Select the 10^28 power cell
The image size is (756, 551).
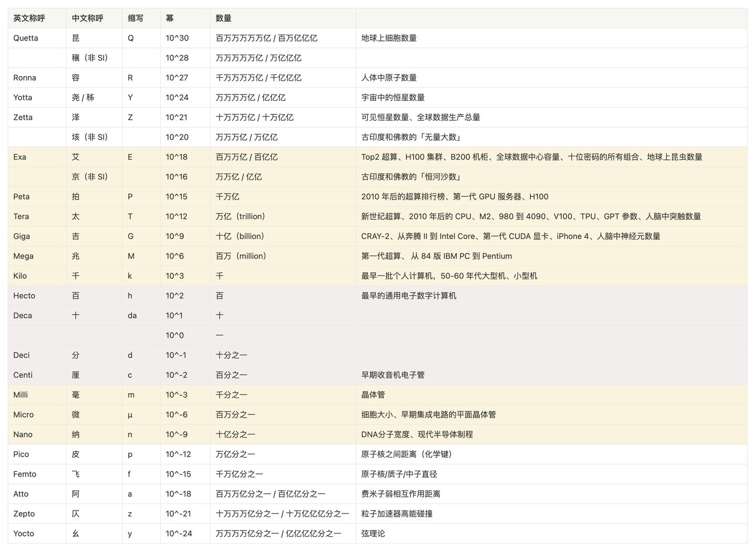185,58
